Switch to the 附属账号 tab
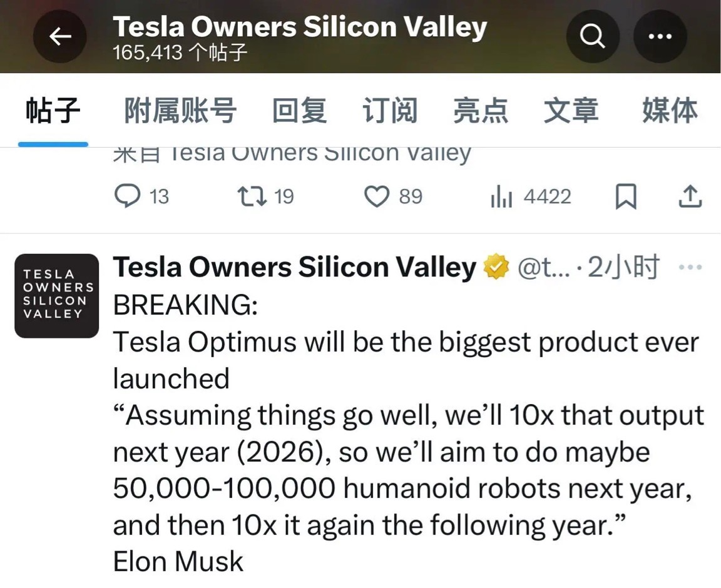This screenshot has width=721, height=588. click(x=180, y=111)
